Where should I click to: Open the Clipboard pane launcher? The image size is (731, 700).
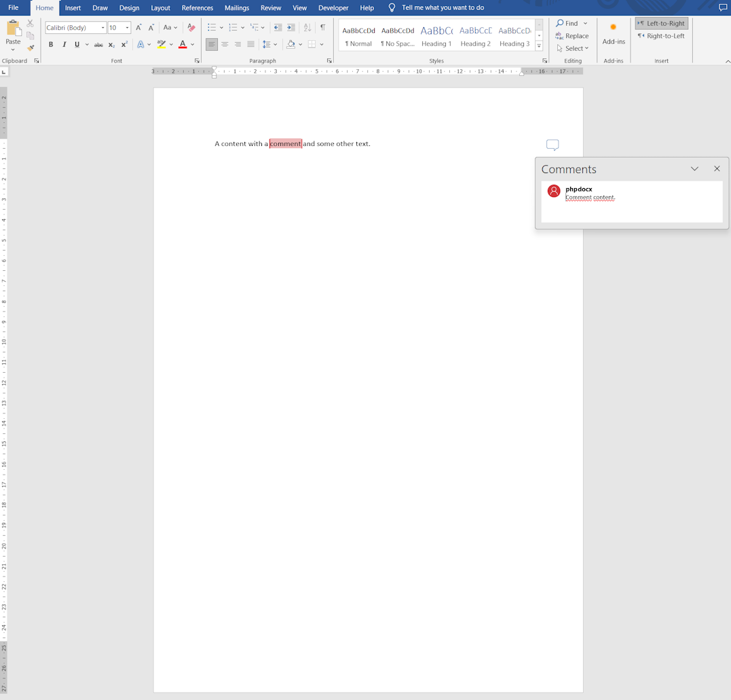pyautogui.click(x=37, y=60)
